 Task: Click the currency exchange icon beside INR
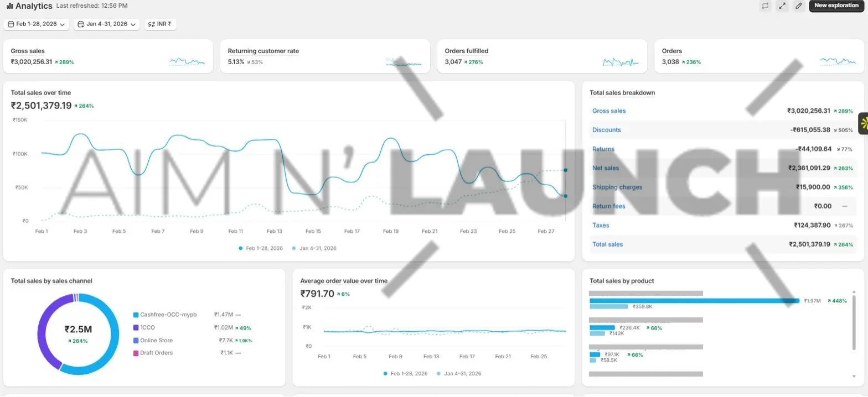(x=152, y=24)
